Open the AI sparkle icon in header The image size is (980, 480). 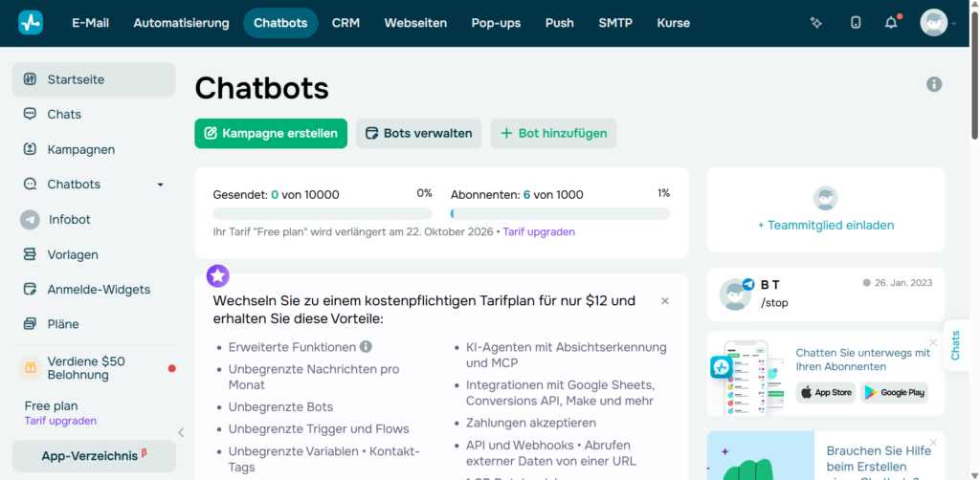pyautogui.click(x=815, y=23)
